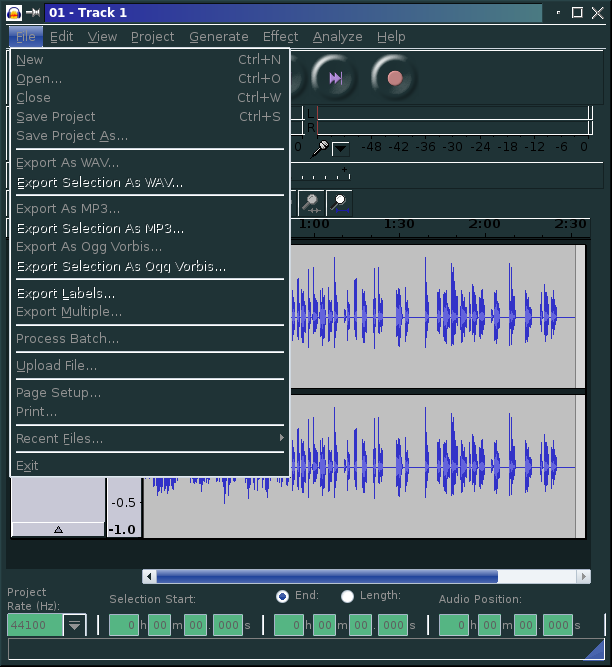
Task: Open the Analyze menu
Action: [337, 36]
